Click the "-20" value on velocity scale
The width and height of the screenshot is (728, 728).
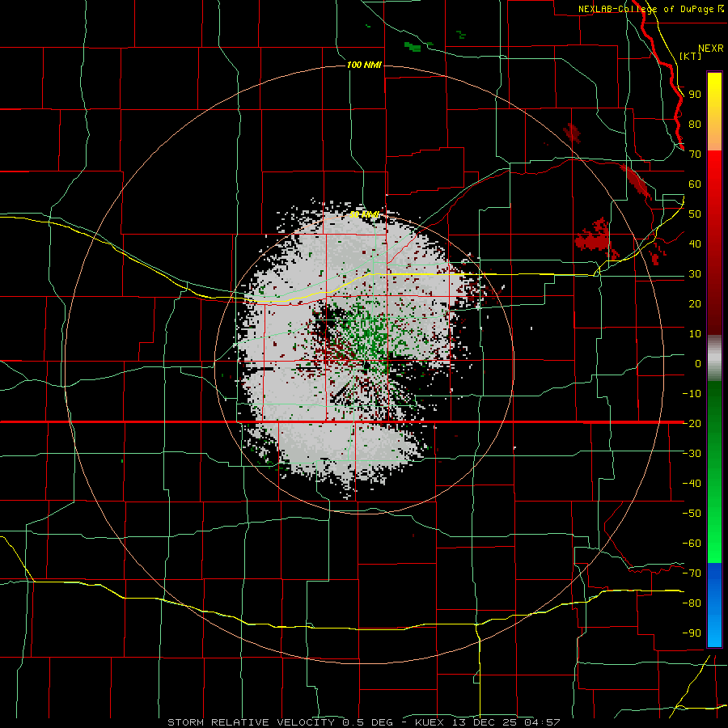coord(692,423)
